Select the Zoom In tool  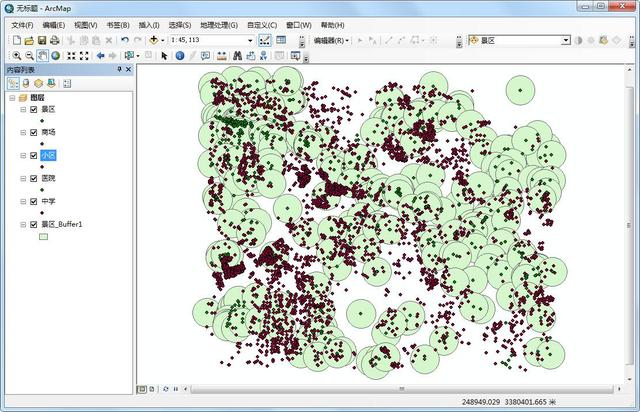click(x=17, y=56)
